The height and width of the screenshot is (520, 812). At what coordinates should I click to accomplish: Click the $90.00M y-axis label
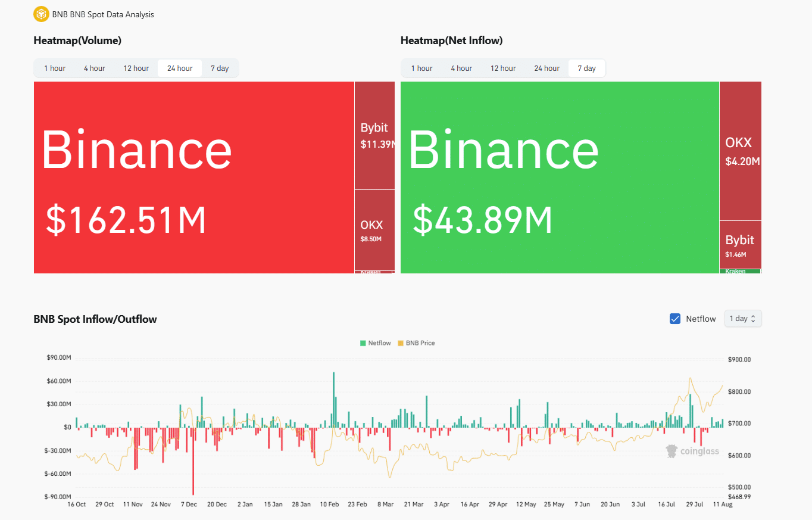click(58, 357)
